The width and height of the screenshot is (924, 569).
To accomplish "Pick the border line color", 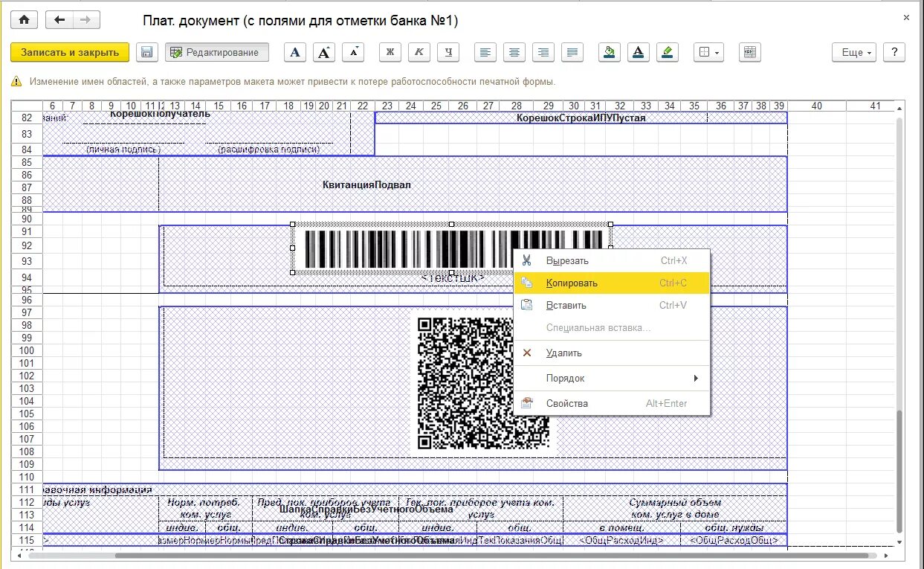I will click(x=668, y=52).
